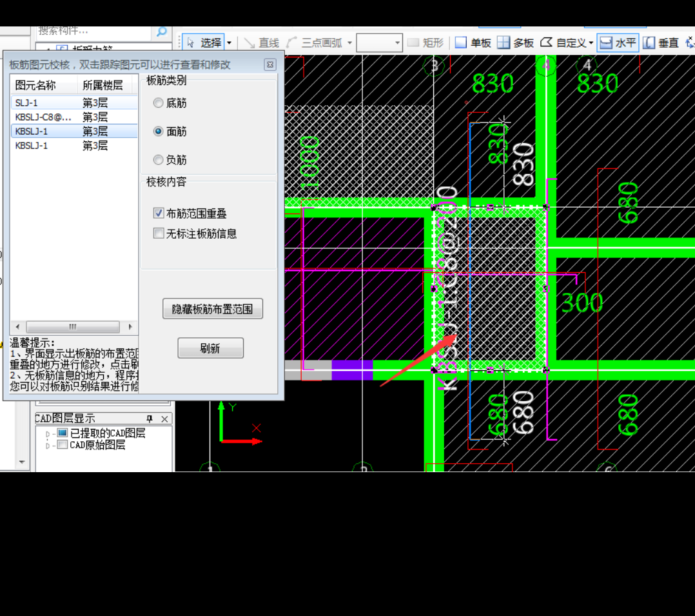Select the 面筋 radio option
The height and width of the screenshot is (616, 695).
pos(158,132)
